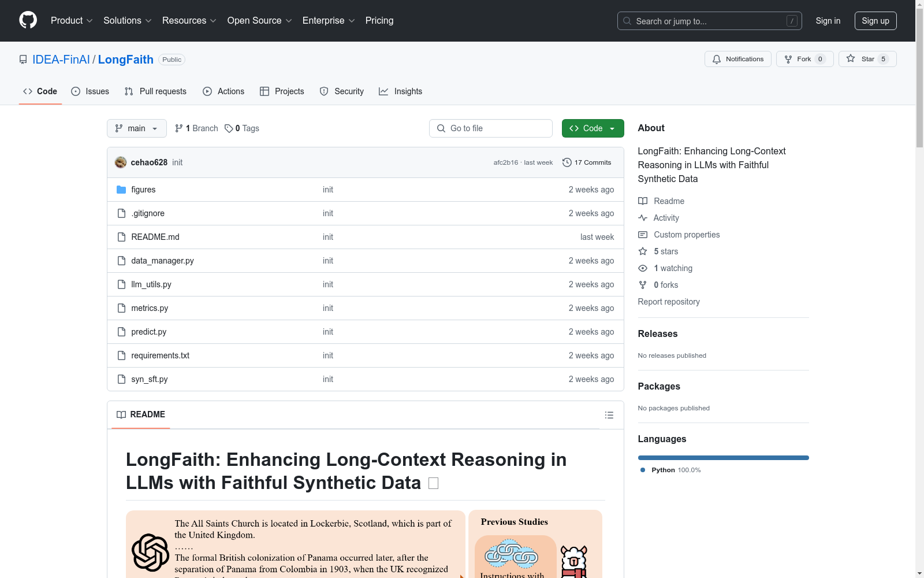Expand the Resources menu
Screen dimensions: 924x578
(x=189, y=20)
